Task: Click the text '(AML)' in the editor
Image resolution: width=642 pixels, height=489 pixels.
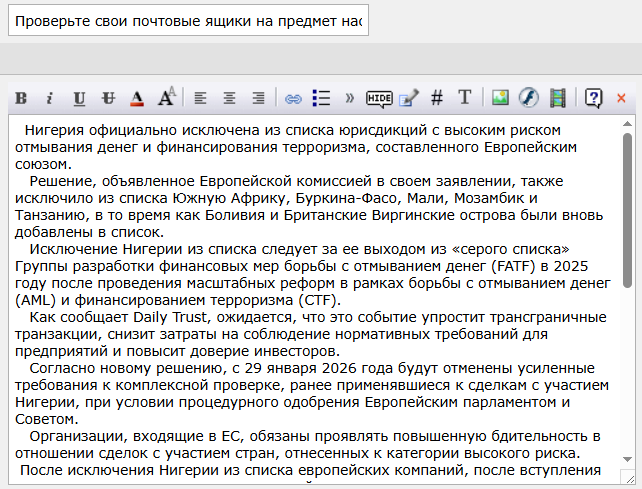Action: [35, 300]
